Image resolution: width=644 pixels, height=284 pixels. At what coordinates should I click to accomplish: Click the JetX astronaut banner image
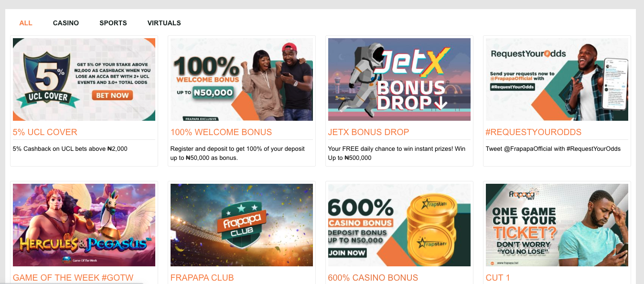[x=399, y=79]
